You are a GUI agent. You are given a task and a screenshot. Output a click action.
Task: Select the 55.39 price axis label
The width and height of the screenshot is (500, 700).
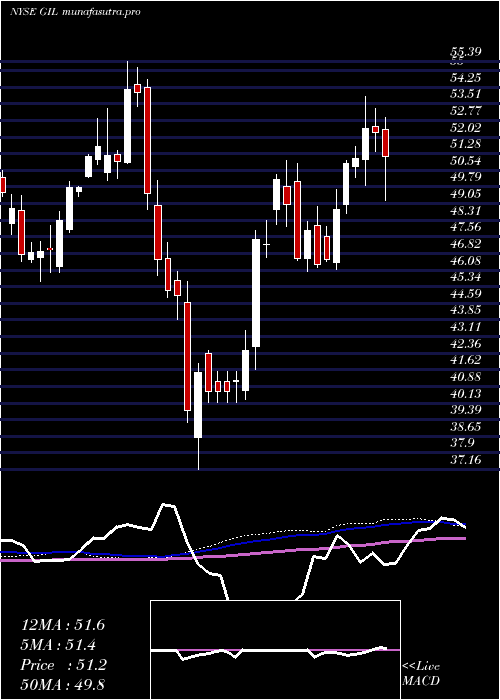(465, 52)
